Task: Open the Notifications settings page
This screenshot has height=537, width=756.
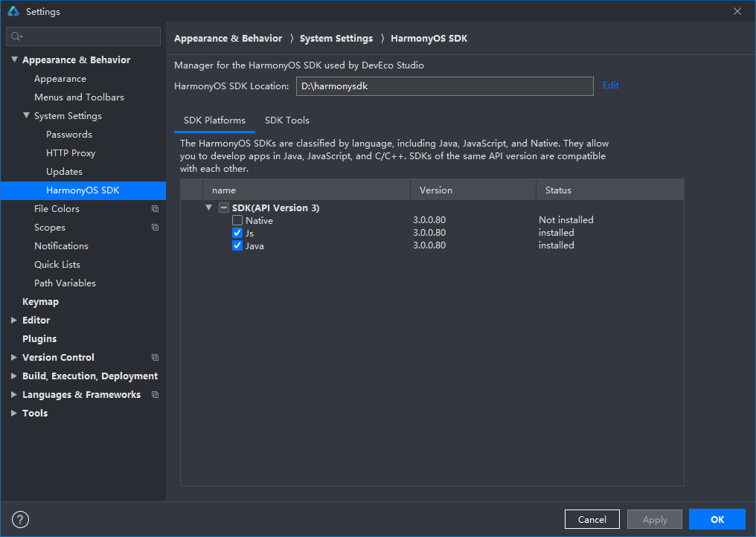Action: coord(61,246)
